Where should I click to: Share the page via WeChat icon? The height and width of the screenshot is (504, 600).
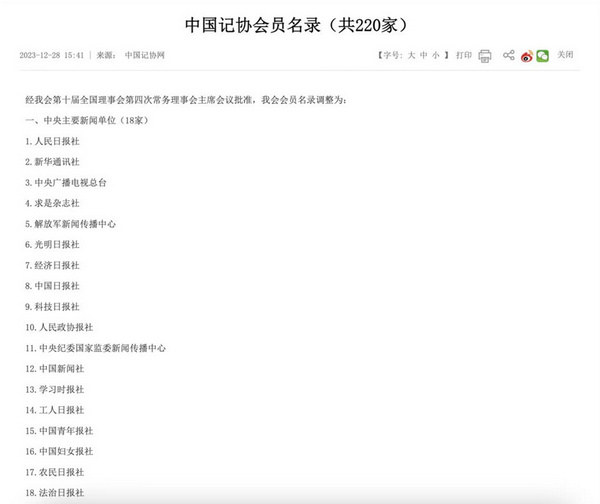point(542,56)
